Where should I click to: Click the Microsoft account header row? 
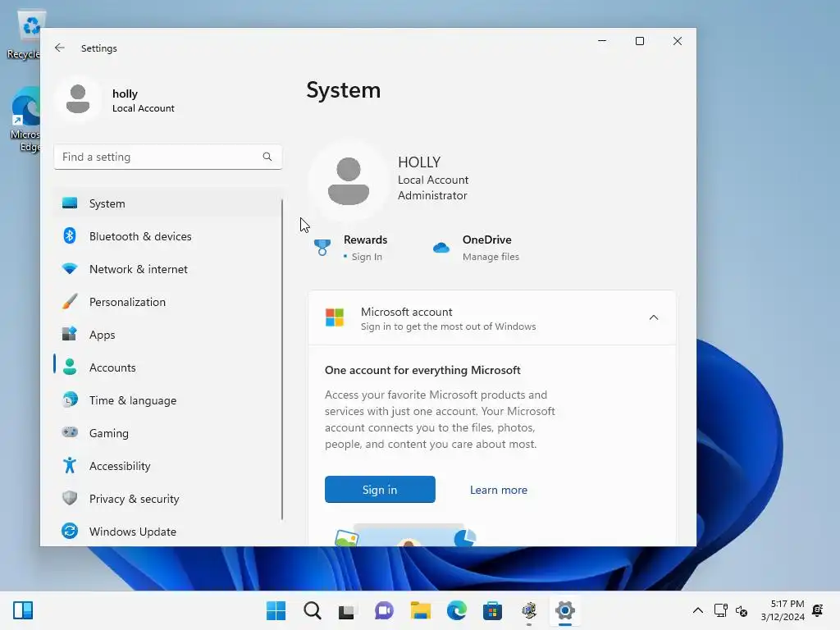[x=492, y=317]
